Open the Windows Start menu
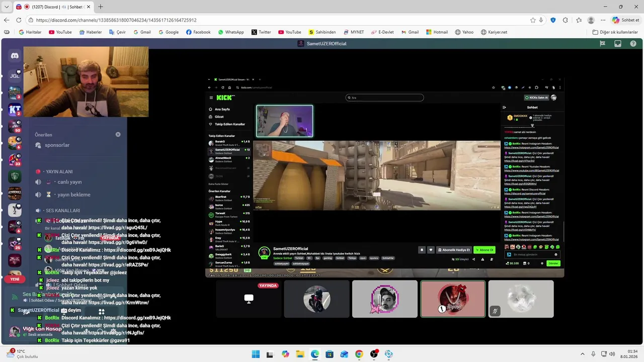Screen dimensions: 644x362 point(256,354)
